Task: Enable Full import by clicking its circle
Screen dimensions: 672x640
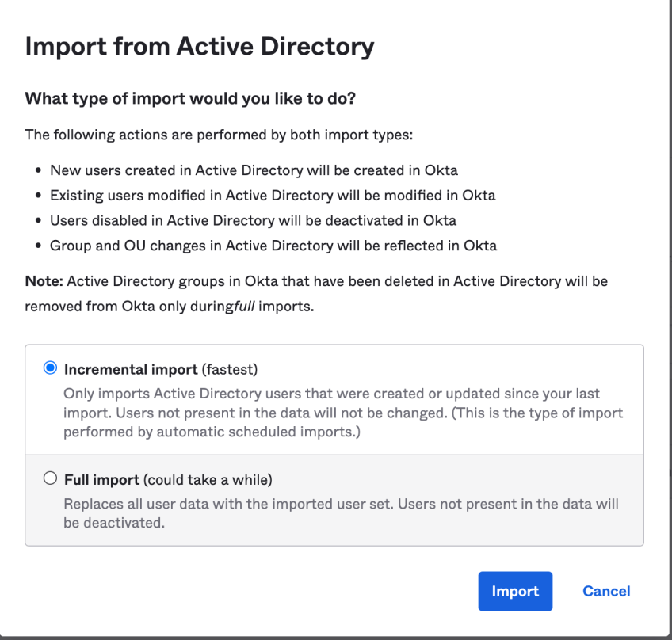Action: tap(49, 478)
